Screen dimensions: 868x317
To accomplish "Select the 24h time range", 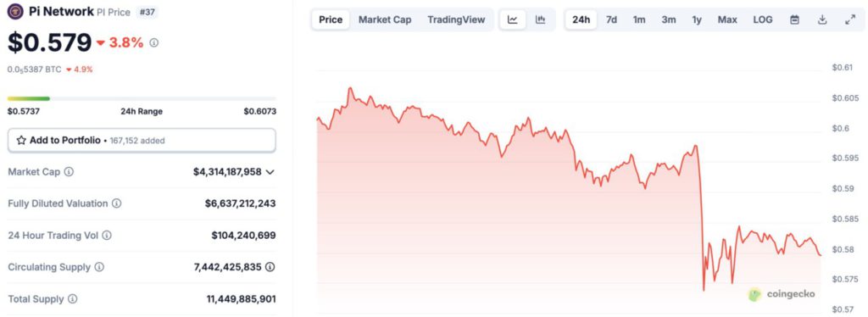I will click(581, 19).
